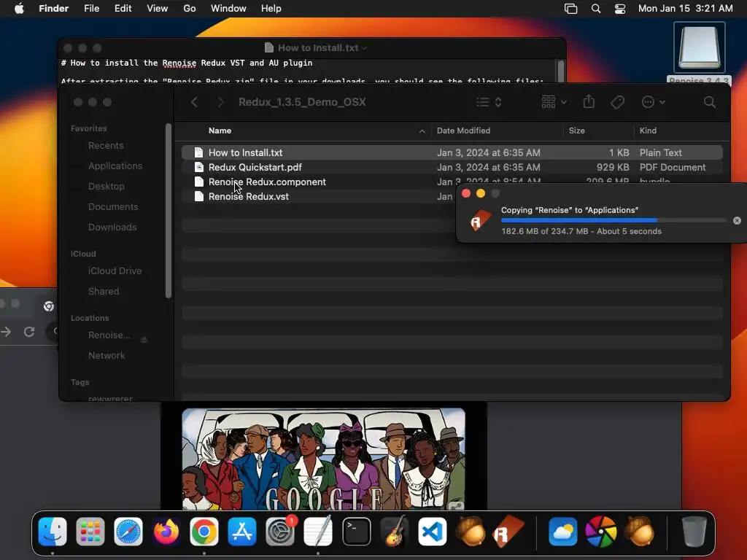Open iCloud Drive in sidebar
This screenshot has width=747, height=560.
[115, 271]
